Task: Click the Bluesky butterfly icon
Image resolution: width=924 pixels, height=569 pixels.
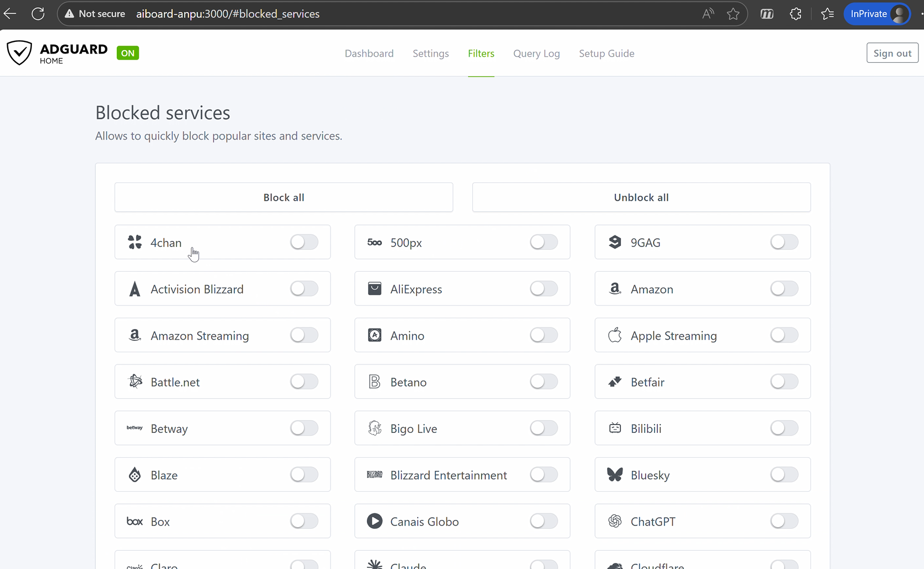Action: [615, 475]
